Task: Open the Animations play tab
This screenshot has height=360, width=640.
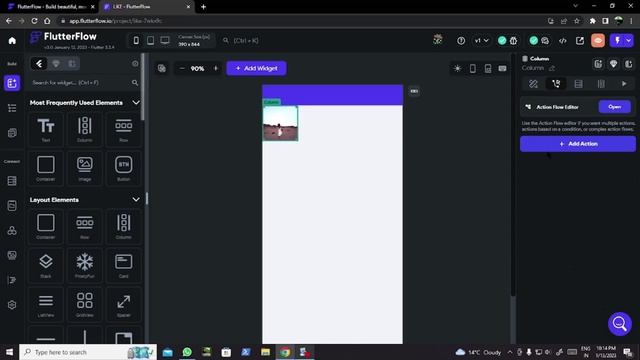Action: click(624, 84)
